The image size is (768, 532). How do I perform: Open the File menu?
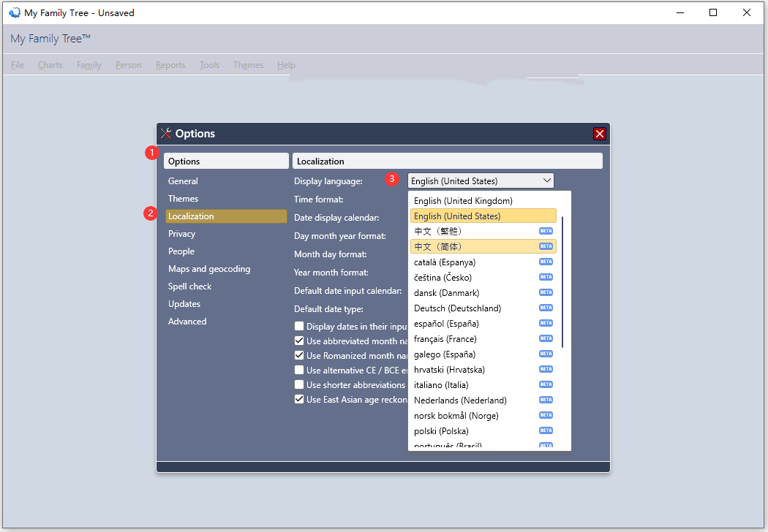tap(18, 65)
